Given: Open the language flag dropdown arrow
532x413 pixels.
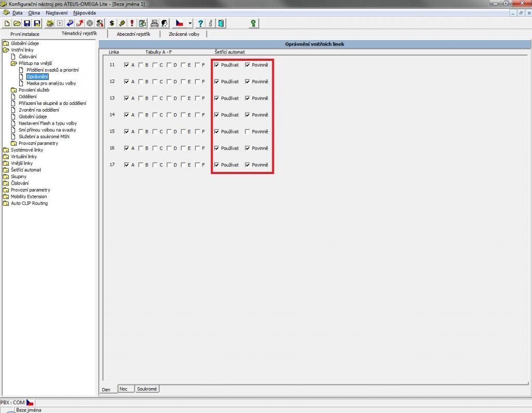Looking at the screenshot, I should 190,23.
